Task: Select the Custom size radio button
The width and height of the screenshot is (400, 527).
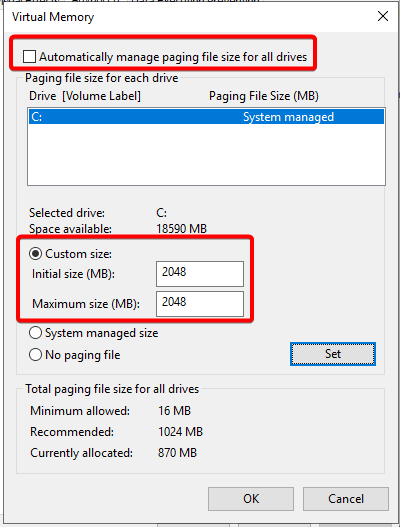Action: [x=35, y=254]
